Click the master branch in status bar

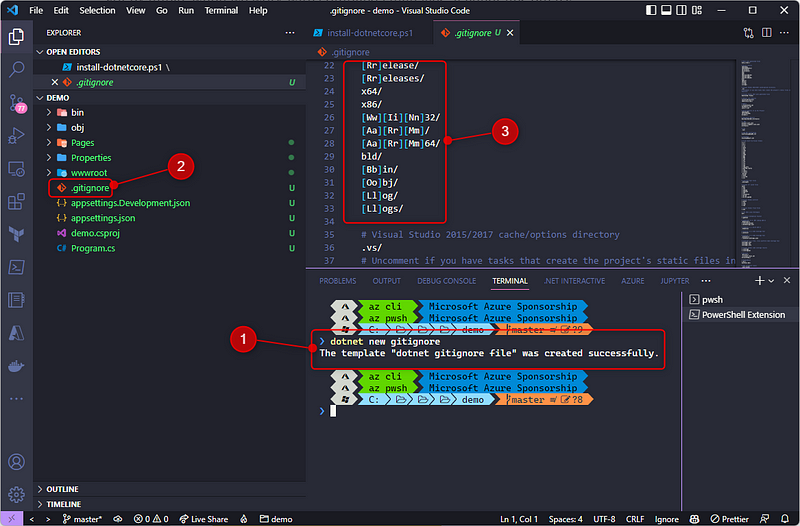coord(88,519)
